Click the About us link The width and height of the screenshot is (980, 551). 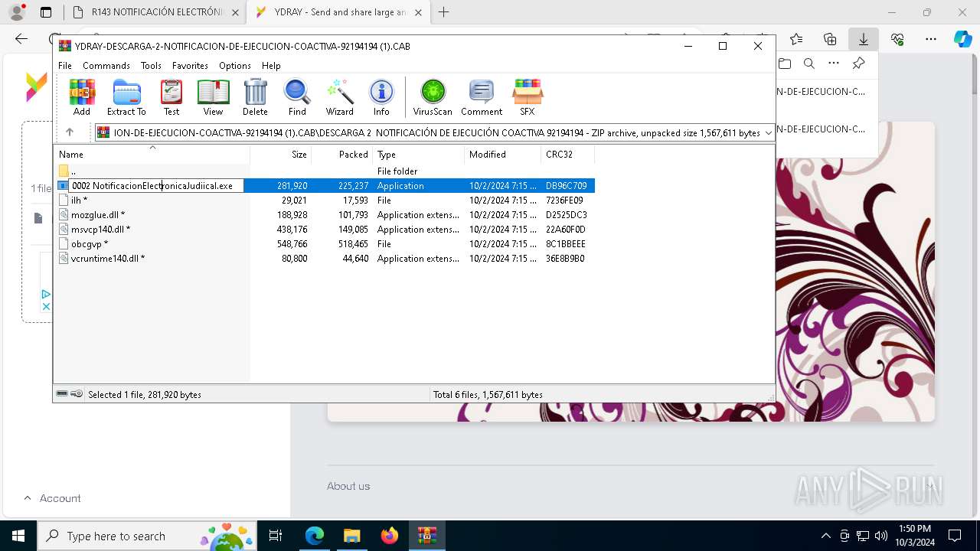(x=348, y=486)
